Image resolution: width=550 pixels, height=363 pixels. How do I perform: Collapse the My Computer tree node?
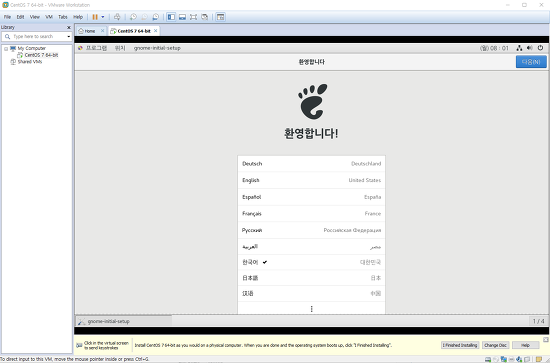pos(6,49)
